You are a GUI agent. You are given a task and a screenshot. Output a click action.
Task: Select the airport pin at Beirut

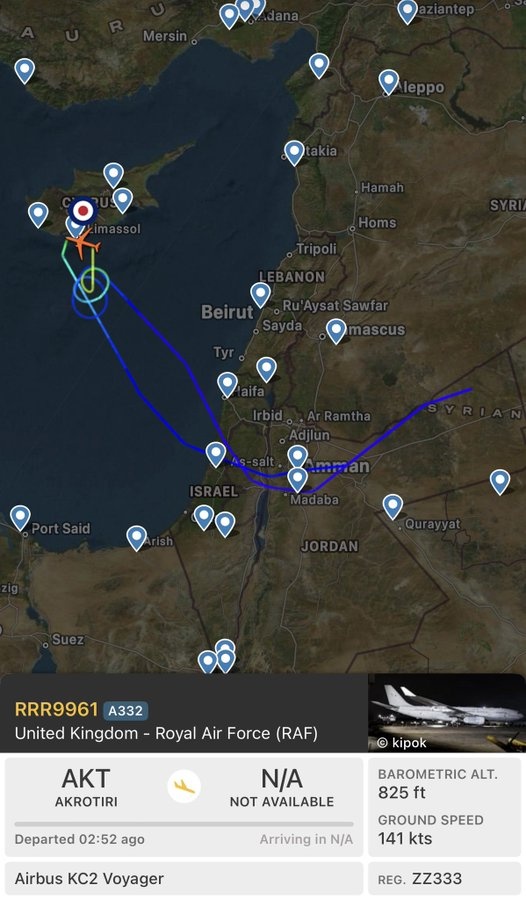(260, 295)
